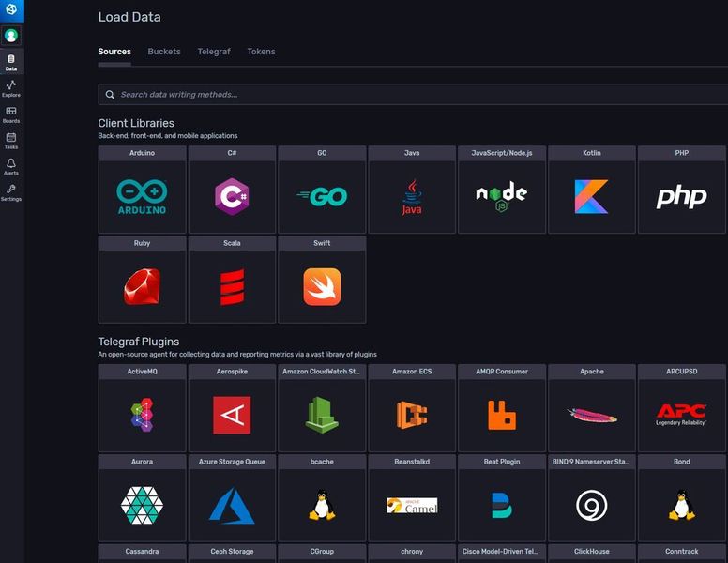Switch to the Tokens tab
The height and width of the screenshot is (563, 728).
point(261,52)
